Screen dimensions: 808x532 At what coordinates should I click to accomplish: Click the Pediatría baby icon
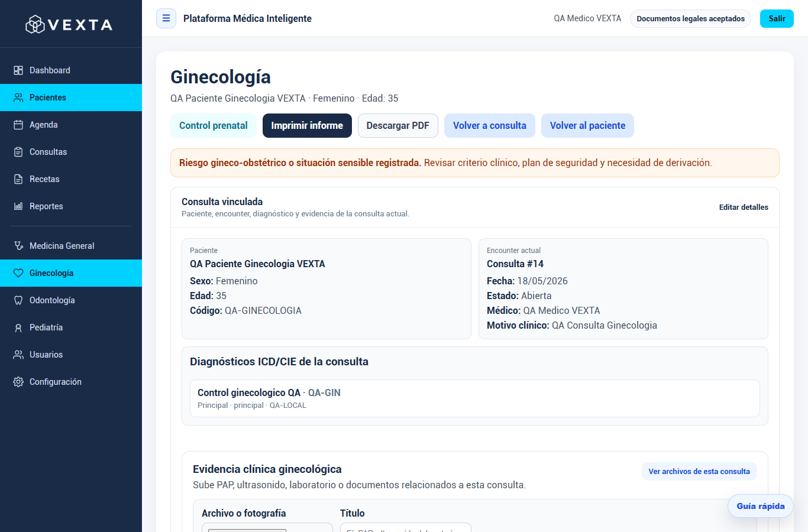(x=18, y=327)
